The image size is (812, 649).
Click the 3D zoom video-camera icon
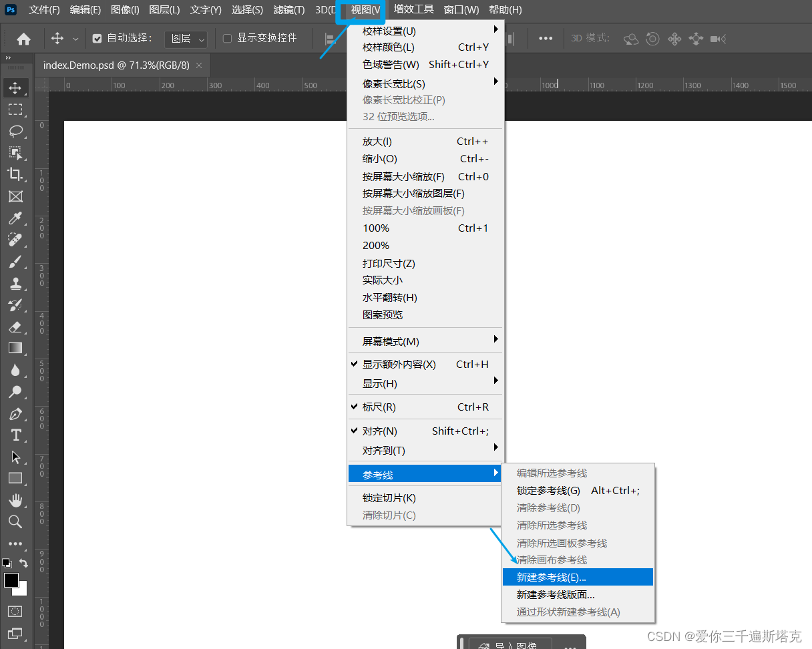click(718, 39)
